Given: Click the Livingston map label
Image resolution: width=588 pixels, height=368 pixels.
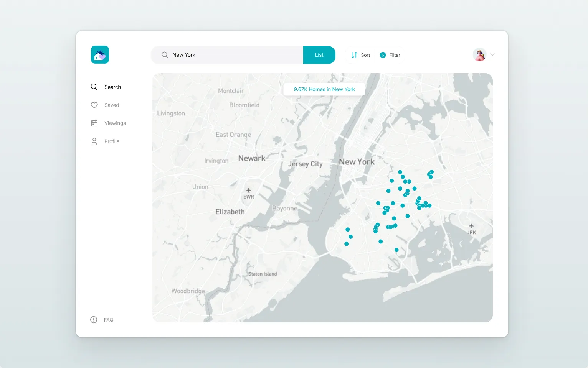Looking at the screenshot, I should 171,113.
